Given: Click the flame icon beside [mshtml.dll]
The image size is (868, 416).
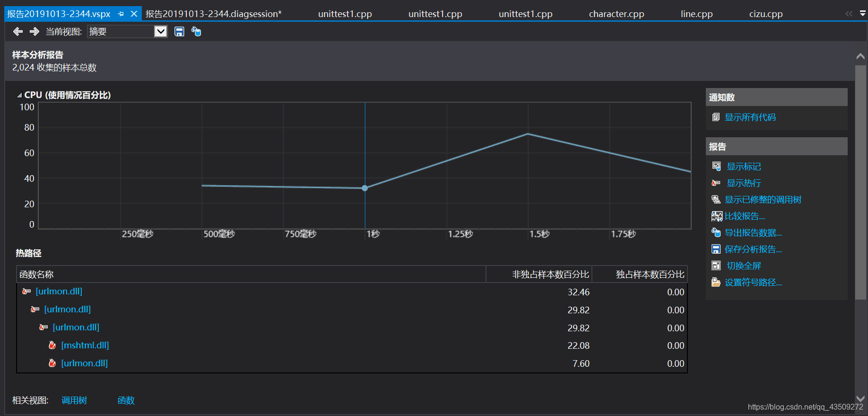Looking at the screenshot, I should point(52,345).
